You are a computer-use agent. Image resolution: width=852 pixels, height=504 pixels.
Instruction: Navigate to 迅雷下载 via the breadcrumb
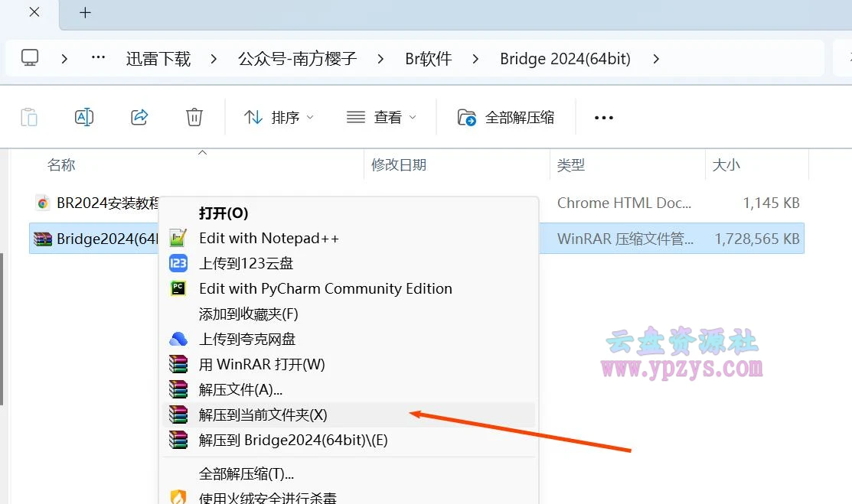click(158, 57)
